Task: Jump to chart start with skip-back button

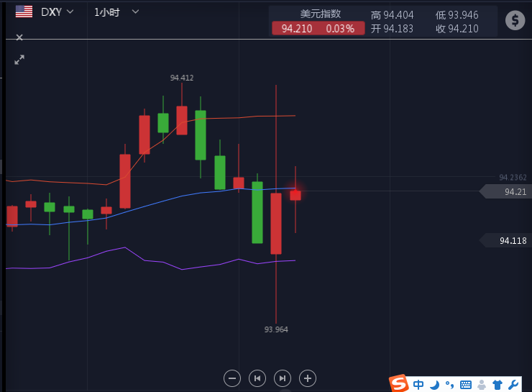Action: tap(257, 378)
